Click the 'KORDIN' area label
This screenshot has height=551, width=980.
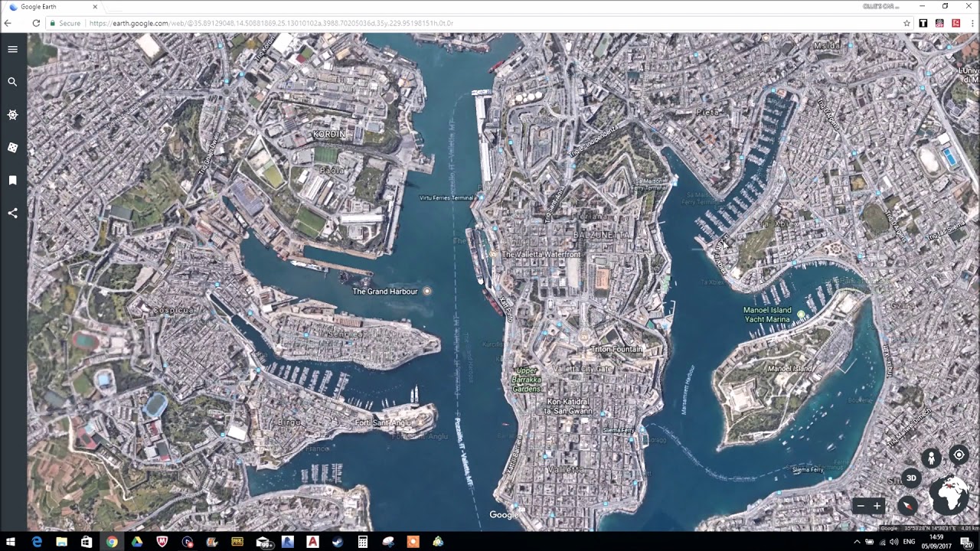click(x=329, y=134)
